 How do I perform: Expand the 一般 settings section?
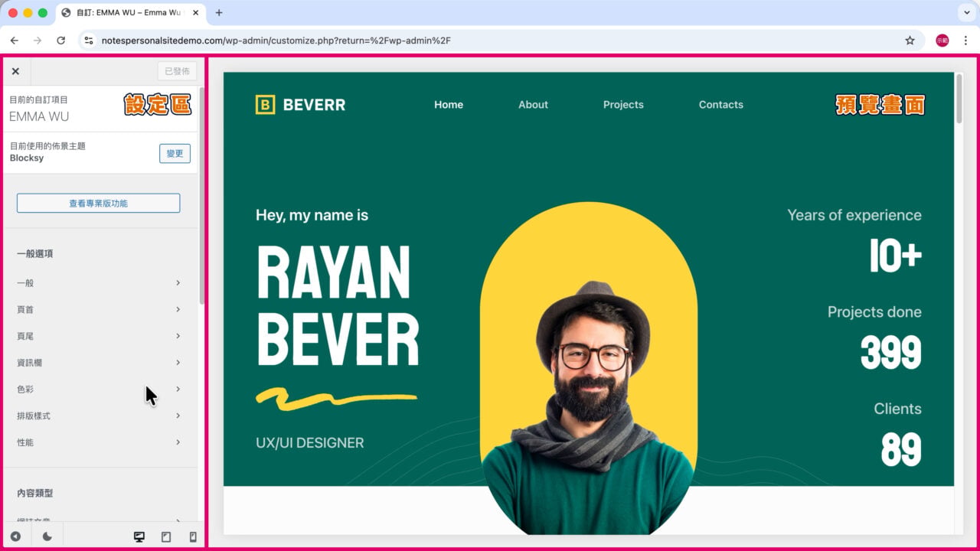click(100, 283)
